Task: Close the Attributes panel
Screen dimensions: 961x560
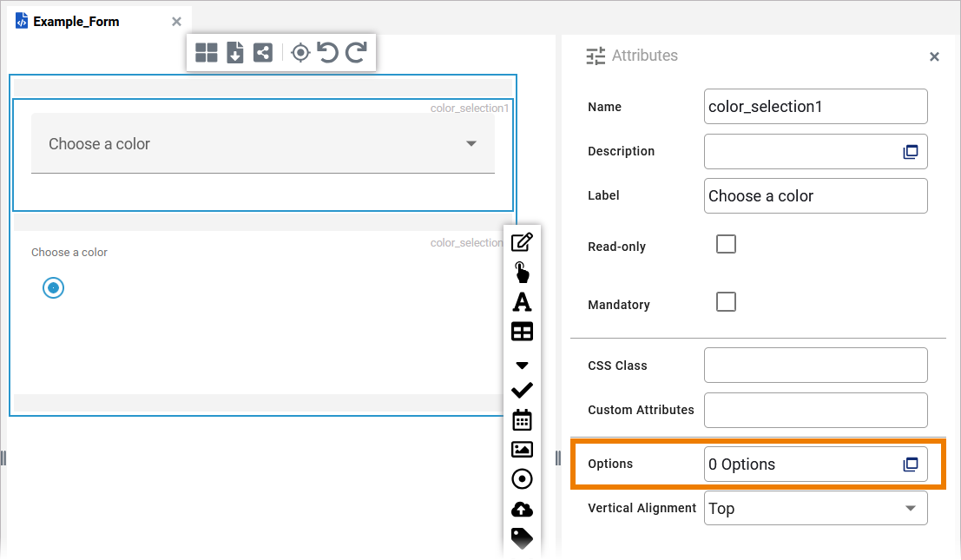Action: (x=934, y=57)
